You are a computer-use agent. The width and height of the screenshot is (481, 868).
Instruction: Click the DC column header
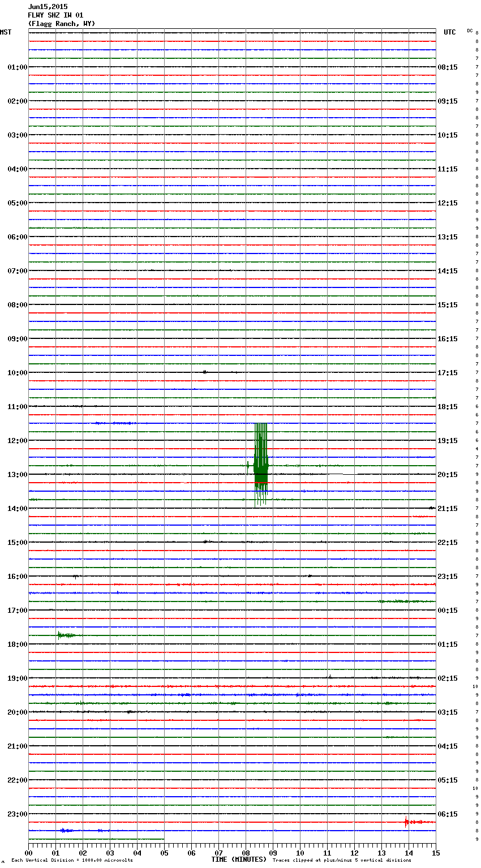pyautogui.click(x=470, y=31)
